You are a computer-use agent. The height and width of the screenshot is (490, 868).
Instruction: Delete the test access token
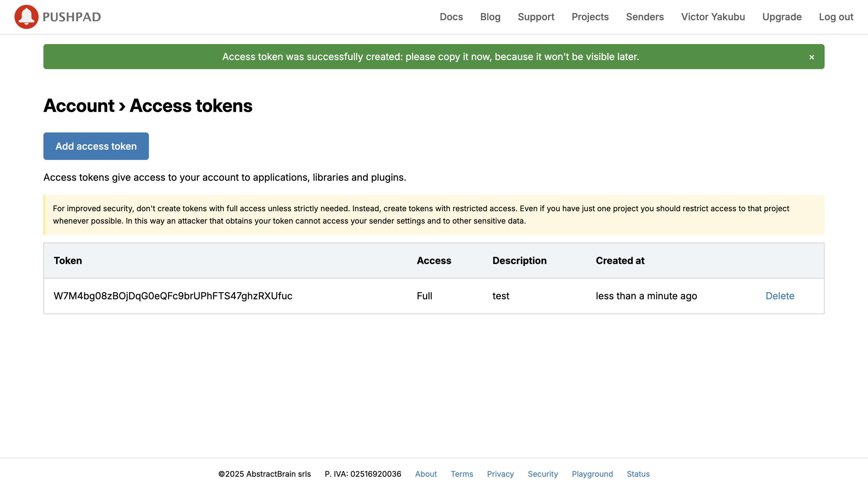click(x=780, y=296)
